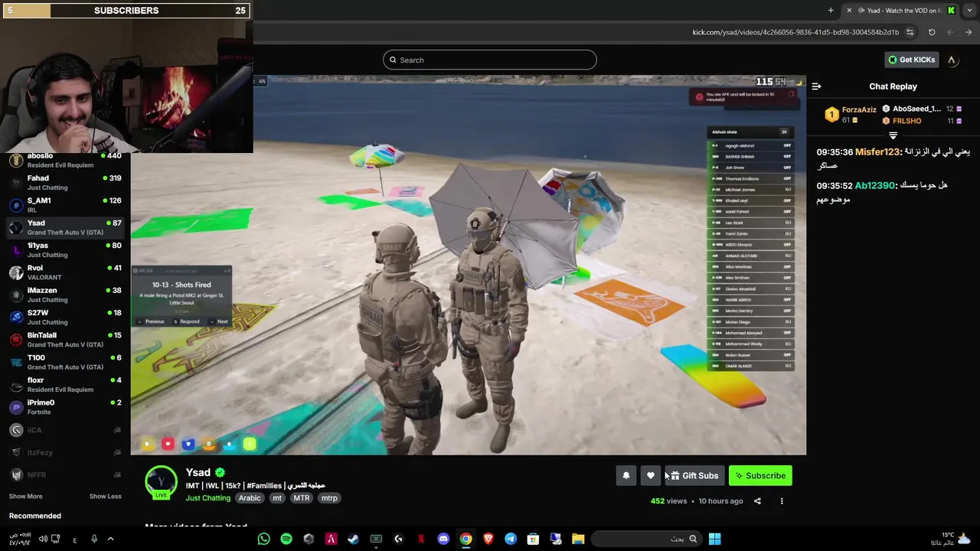The image size is (980, 551).
Task: Reload the page
Action: [932, 32]
